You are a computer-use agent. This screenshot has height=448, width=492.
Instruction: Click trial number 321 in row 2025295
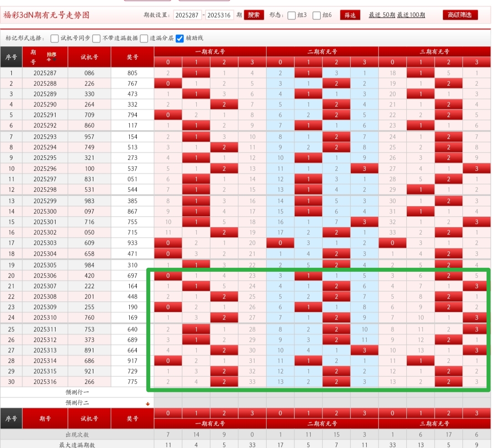point(89,158)
